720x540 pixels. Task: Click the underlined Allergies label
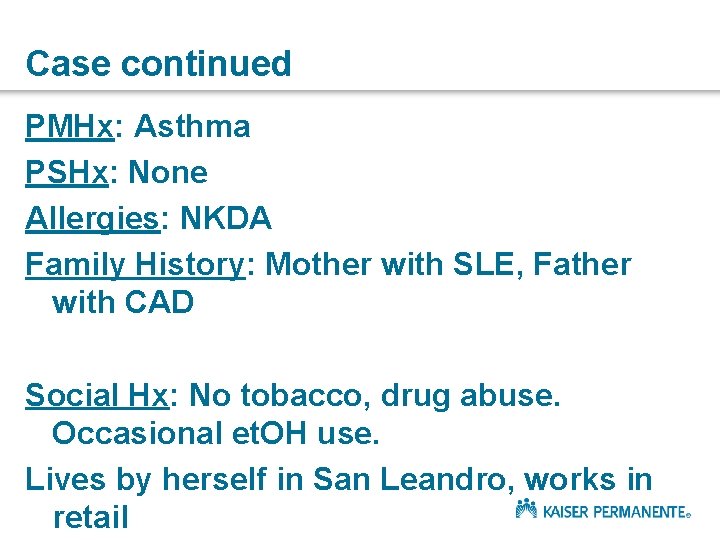pyautogui.click(x=91, y=218)
